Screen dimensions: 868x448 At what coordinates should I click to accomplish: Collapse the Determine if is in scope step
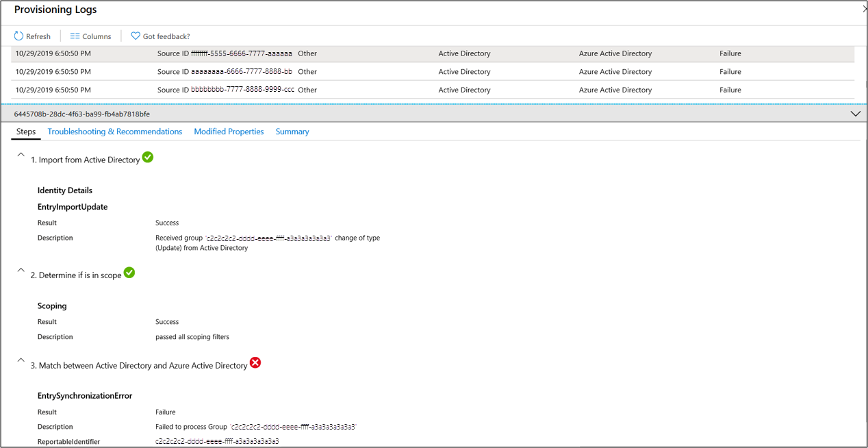pyautogui.click(x=21, y=271)
